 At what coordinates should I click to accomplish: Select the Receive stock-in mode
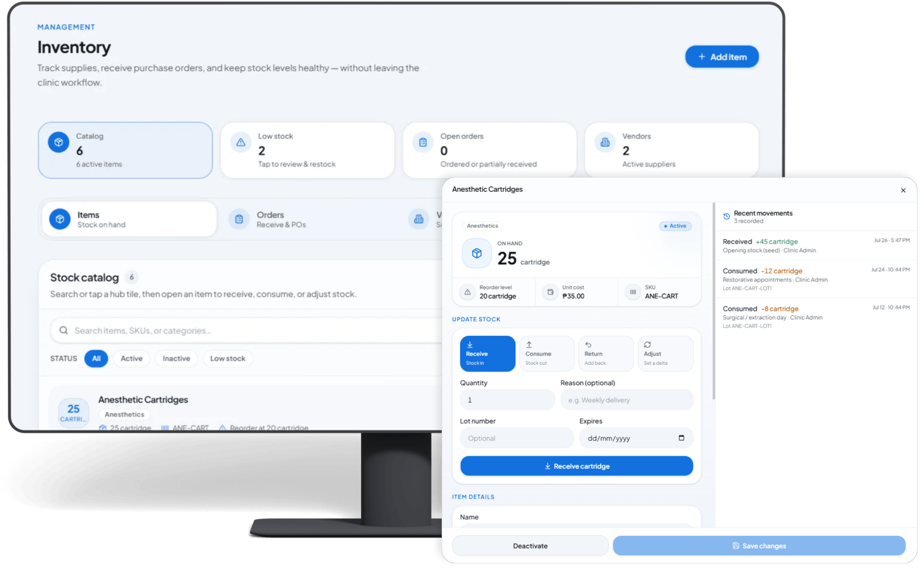[x=487, y=353]
